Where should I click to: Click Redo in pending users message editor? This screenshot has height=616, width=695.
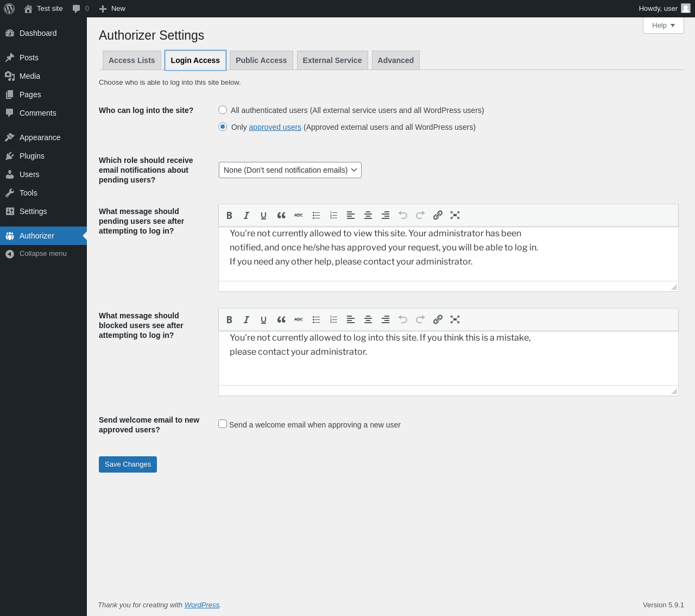420,216
